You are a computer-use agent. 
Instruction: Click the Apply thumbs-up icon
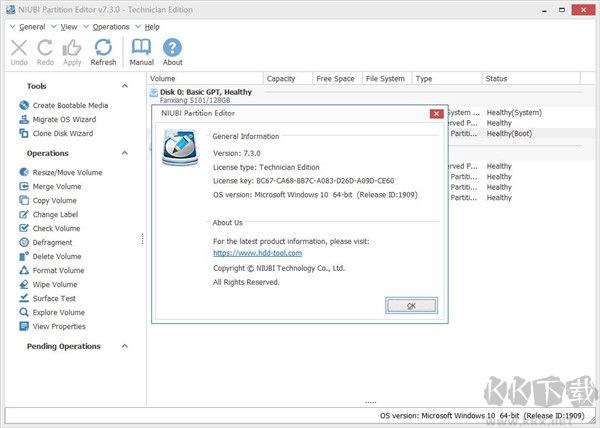click(72, 48)
